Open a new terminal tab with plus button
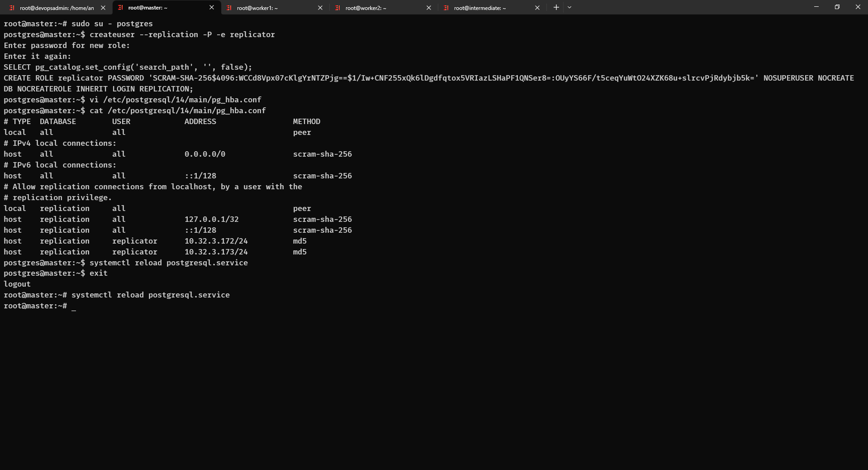 (556, 7)
